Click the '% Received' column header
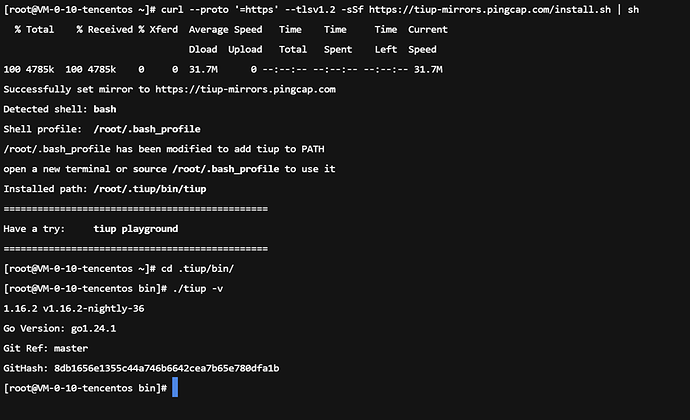690x420 pixels. coord(104,29)
